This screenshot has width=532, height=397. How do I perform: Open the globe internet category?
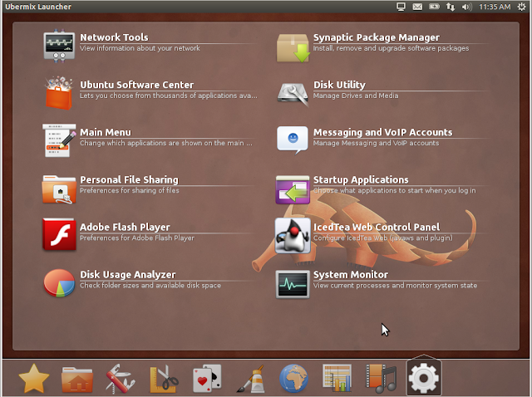coord(293,379)
